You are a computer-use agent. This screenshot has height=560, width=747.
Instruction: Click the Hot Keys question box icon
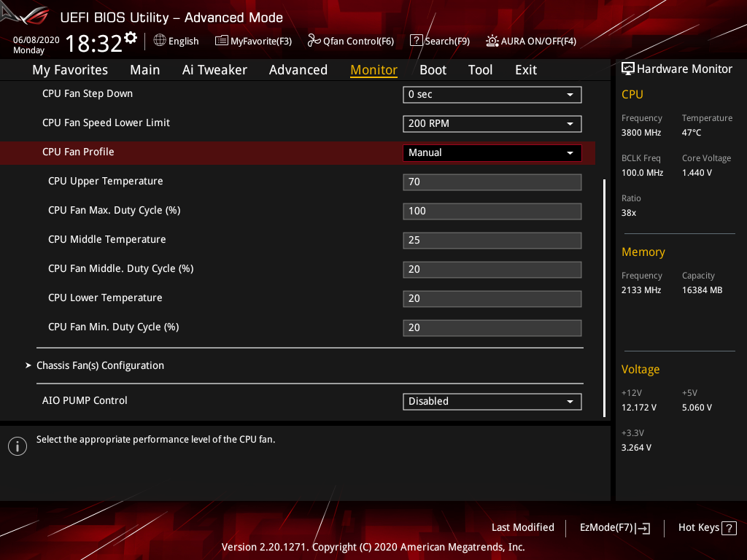click(729, 528)
